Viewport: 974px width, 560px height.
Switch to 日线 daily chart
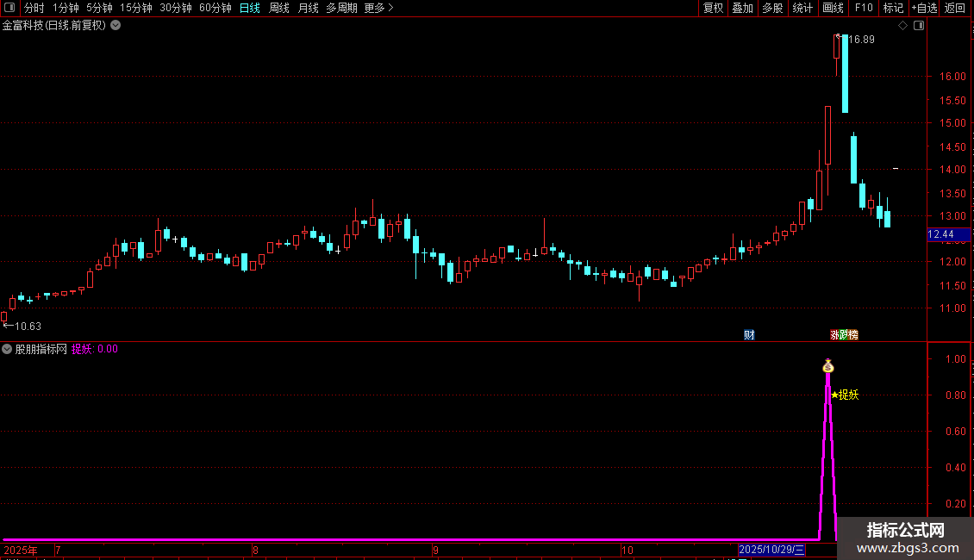[x=250, y=8]
